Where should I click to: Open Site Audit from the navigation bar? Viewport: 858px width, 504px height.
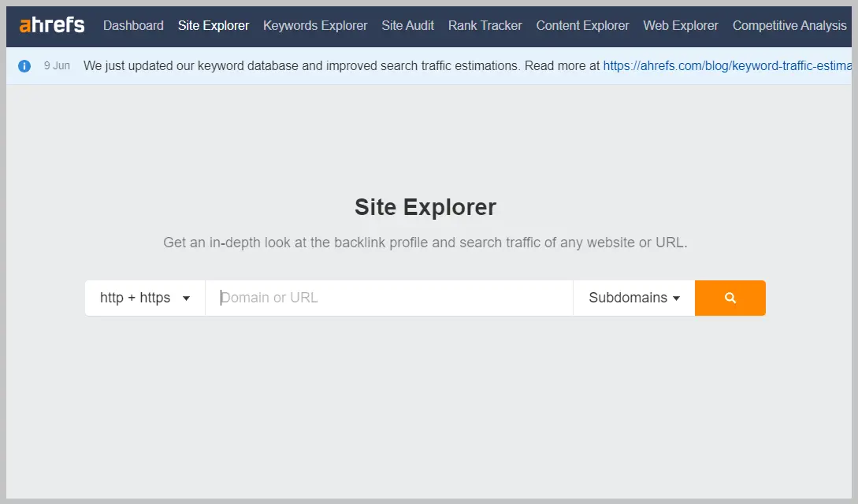click(x=407, y=26)
